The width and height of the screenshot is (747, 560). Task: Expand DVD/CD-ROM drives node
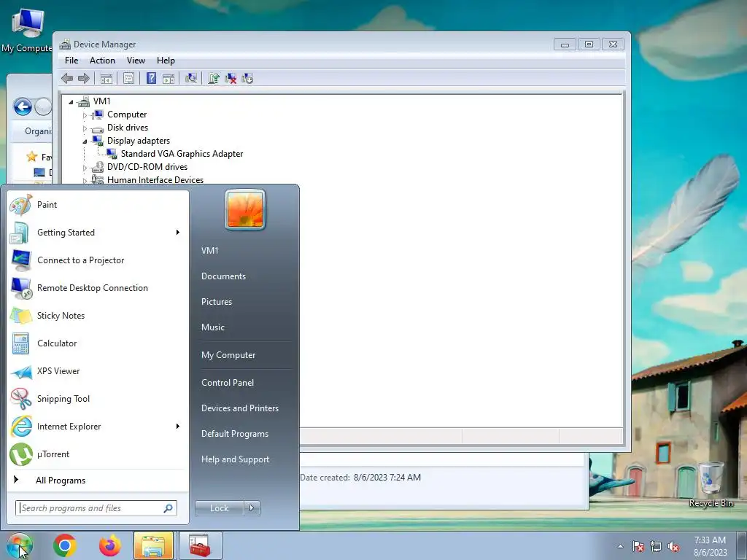pyautogui.click(x=85, y=168)
